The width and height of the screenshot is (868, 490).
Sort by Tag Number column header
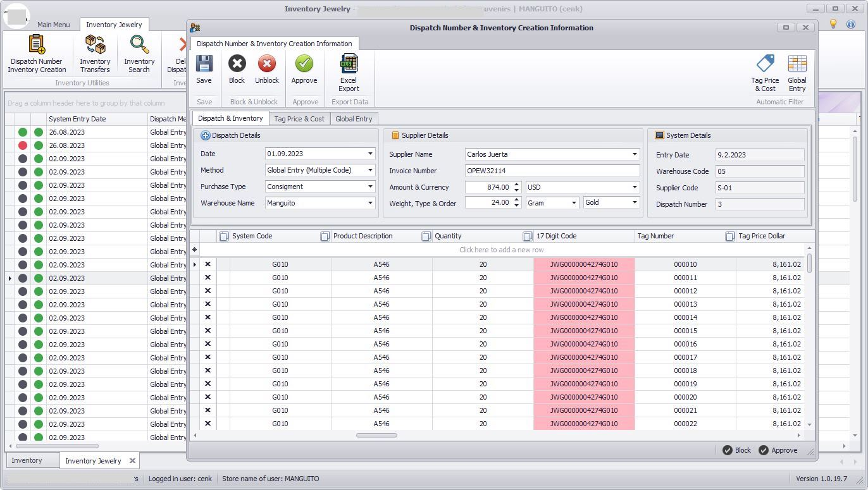[x=679, y=236]
